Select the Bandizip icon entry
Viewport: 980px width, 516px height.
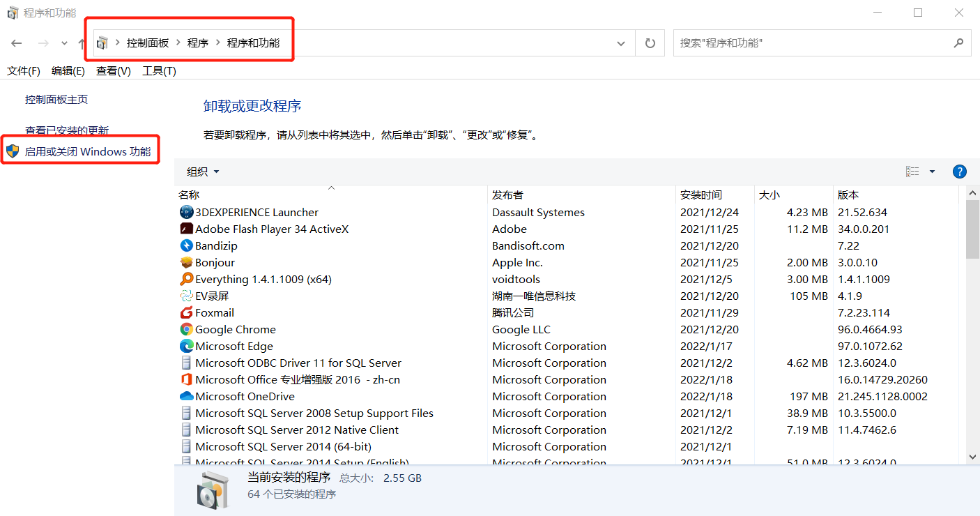(x=186, y=245)
